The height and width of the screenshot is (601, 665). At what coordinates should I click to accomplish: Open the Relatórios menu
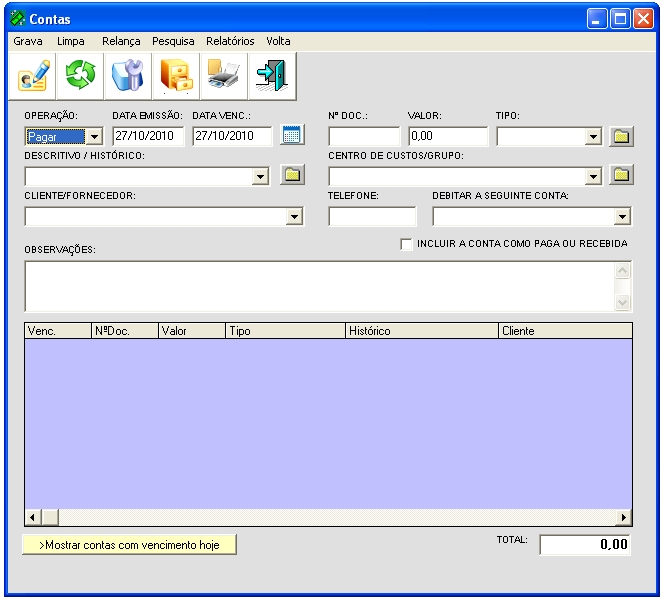click(x=230, y=42)
